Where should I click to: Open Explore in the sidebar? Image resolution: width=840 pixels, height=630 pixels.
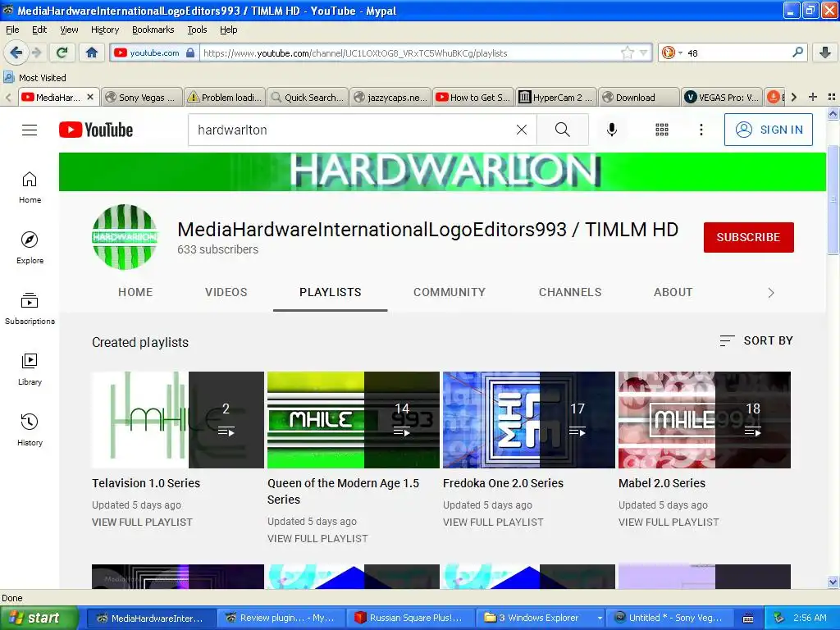click(30, 248)
